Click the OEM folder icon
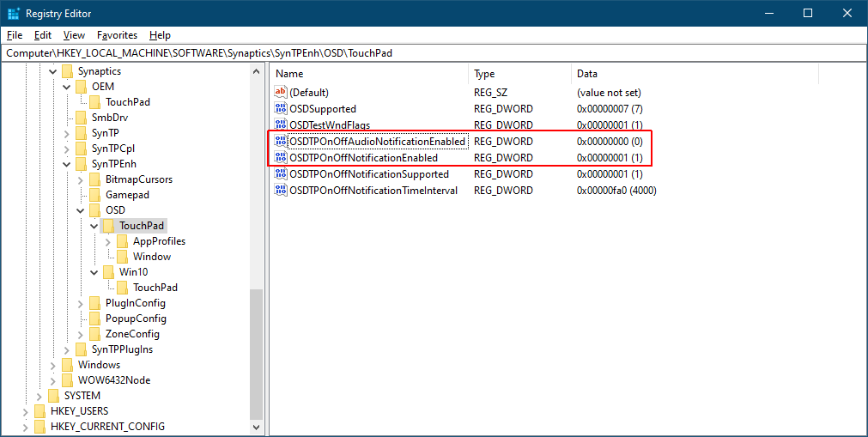The image size is (868, 437). point(82,87)
